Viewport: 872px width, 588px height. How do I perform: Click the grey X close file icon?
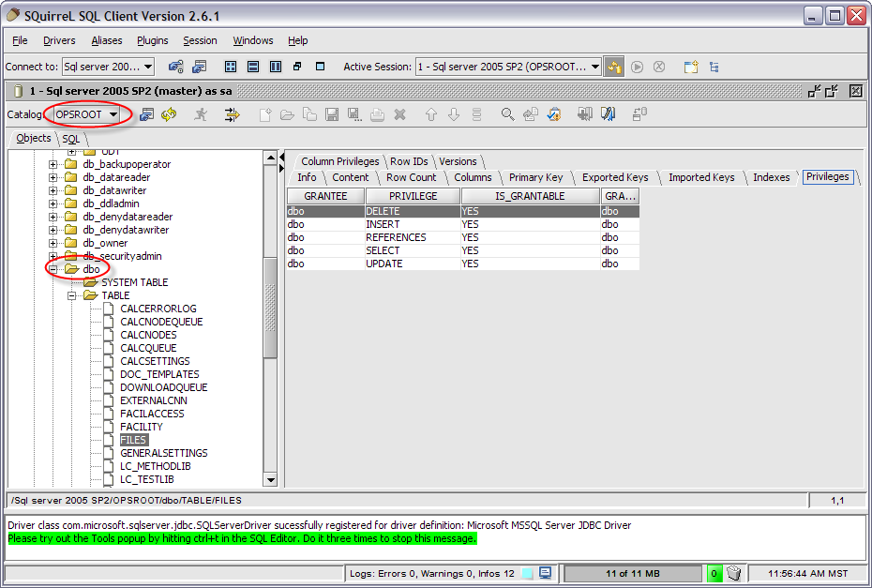point(399,114)
